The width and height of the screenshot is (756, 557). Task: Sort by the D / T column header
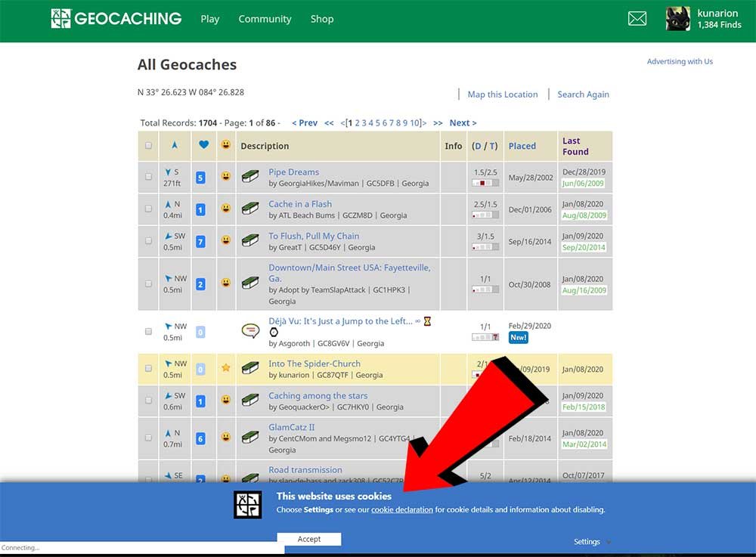coord(485,146)
